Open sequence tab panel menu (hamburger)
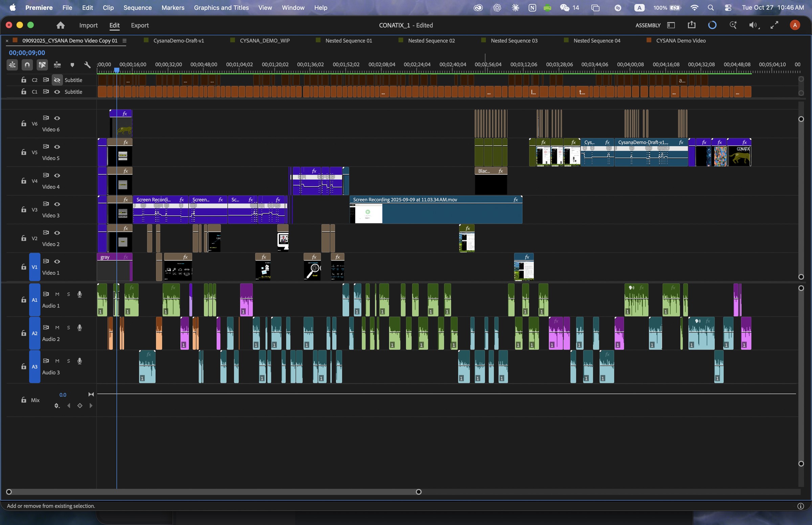 [x=125, y=41]
